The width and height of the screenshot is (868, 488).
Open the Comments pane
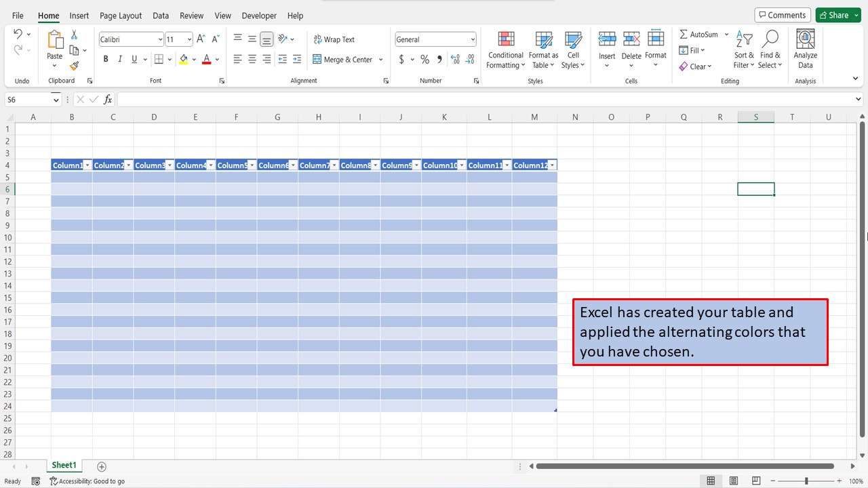783,14
